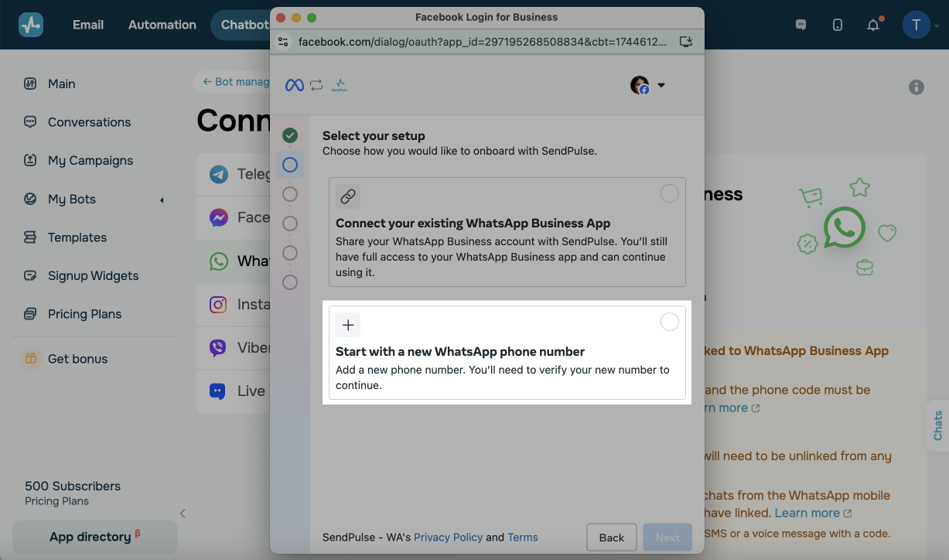The image size is (949, 560).
Task: Open the Automation tab
Action: click(x=162, y=25)
